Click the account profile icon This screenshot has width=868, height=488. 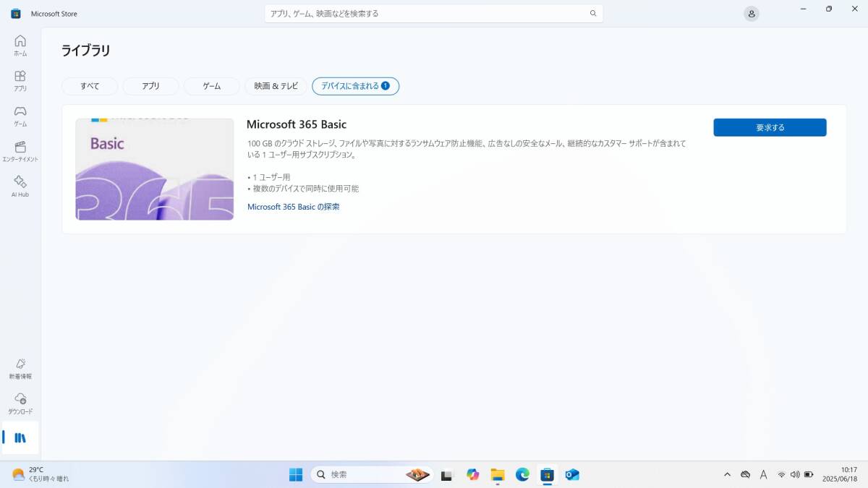(x=752, y=13)
